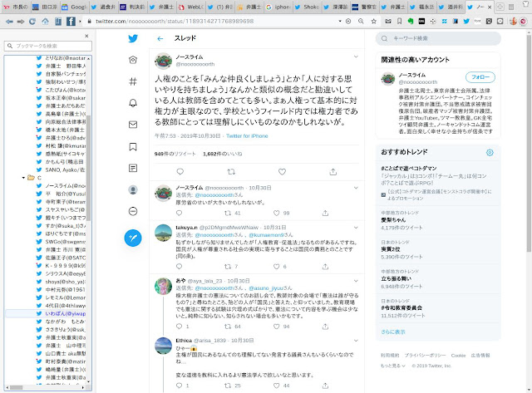
Task: Open Bookmarks icon in Twitter sidebar
Action: 133,146
